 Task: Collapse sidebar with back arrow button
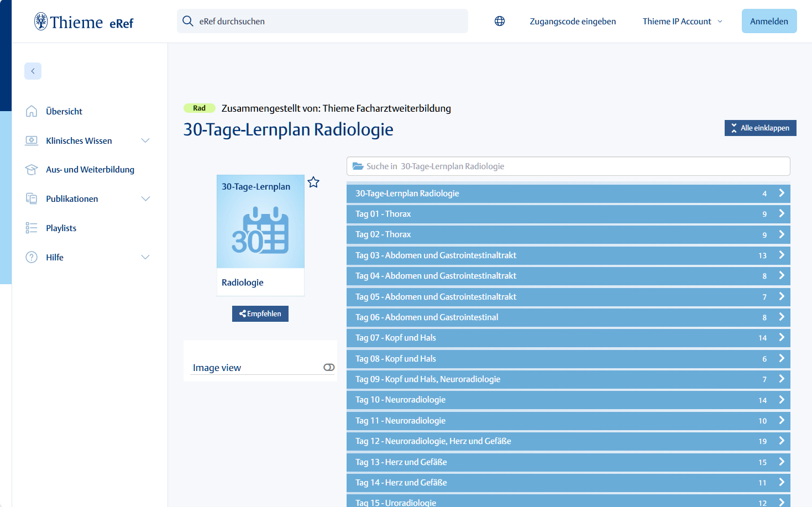tap(33, 71)
